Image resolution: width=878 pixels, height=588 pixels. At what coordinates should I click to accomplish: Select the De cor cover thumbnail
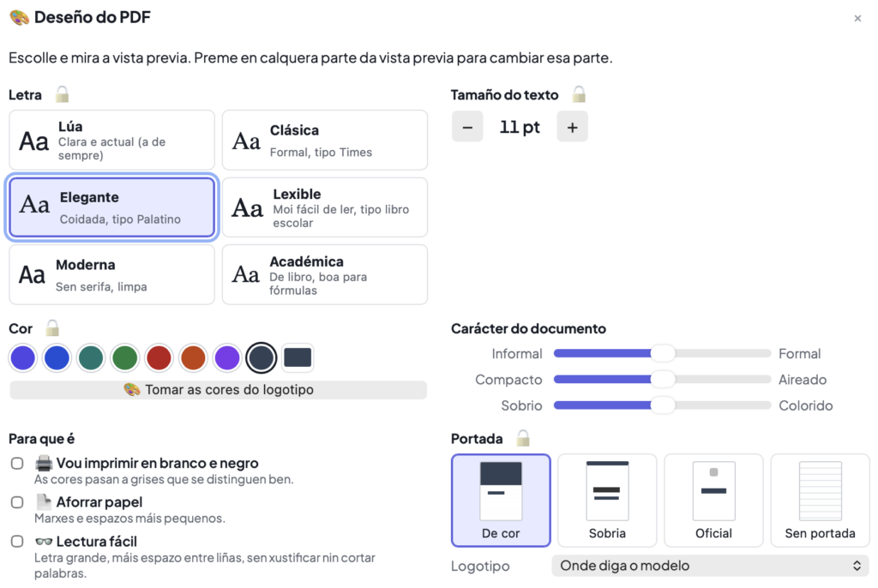[501, 500]
